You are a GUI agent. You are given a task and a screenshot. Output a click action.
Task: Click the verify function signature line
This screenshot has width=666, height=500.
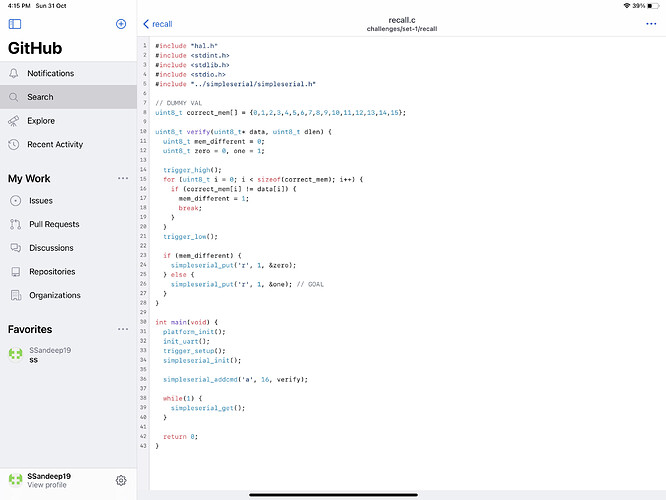pos(243,132)
